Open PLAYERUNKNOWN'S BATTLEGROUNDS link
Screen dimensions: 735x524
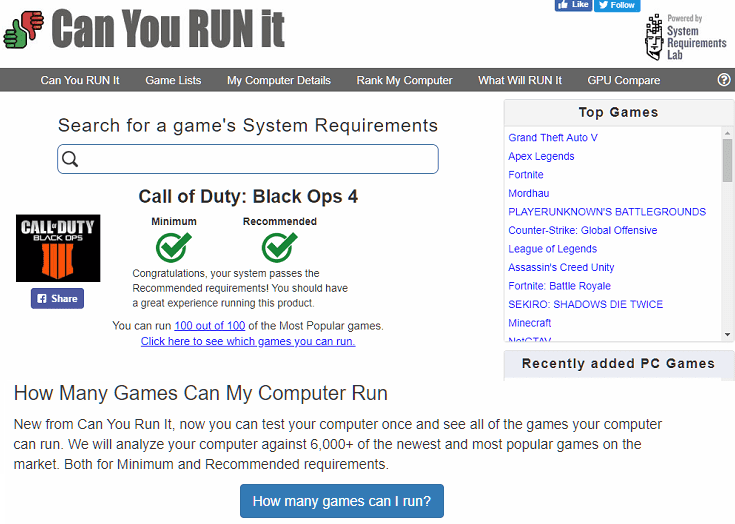coord(607,211)
